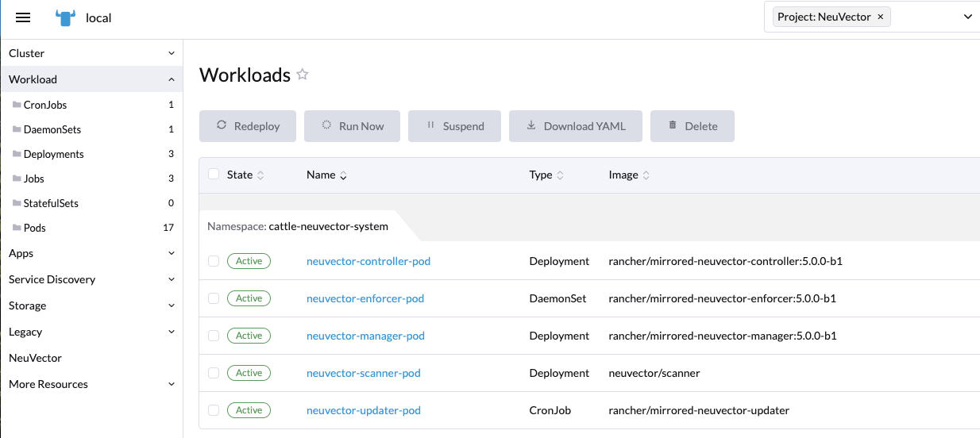Open DaemonSets in the sidebar
The image size is (980, 438).
[x=52, y=129]
